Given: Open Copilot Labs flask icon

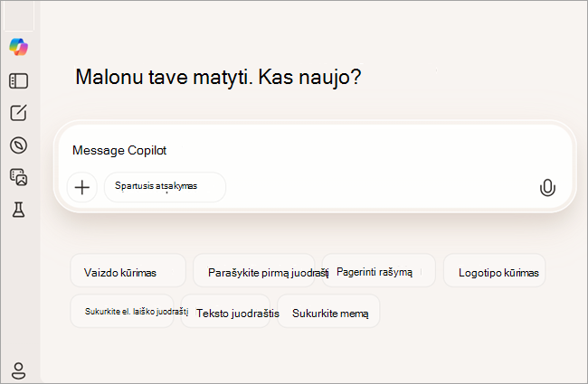Looking at the screenshot, I should [x=18, y=210].
